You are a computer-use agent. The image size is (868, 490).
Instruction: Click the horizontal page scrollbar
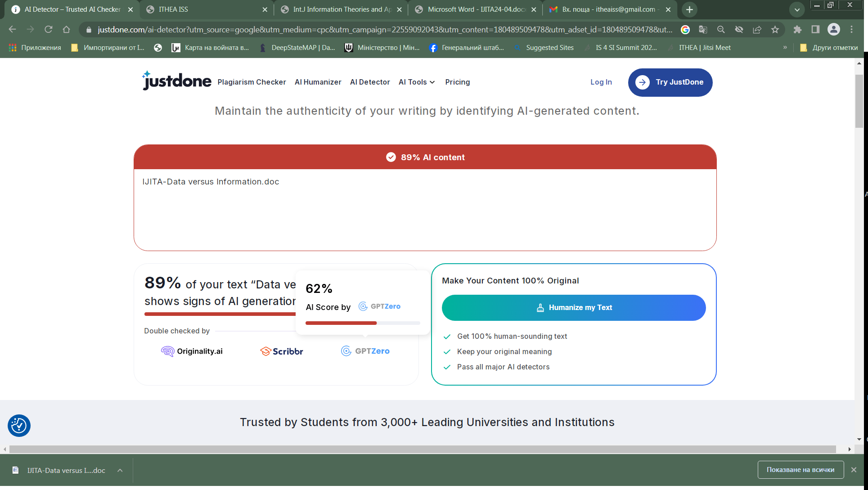(422, 449)
